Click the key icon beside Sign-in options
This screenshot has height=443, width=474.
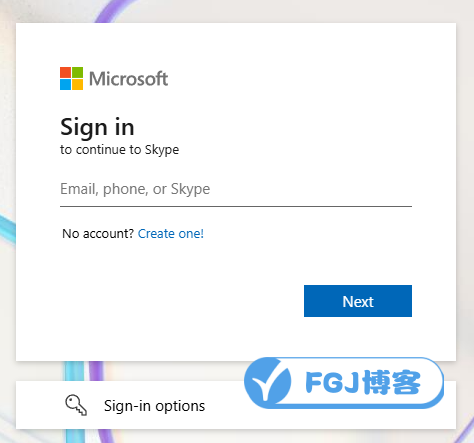76,405
